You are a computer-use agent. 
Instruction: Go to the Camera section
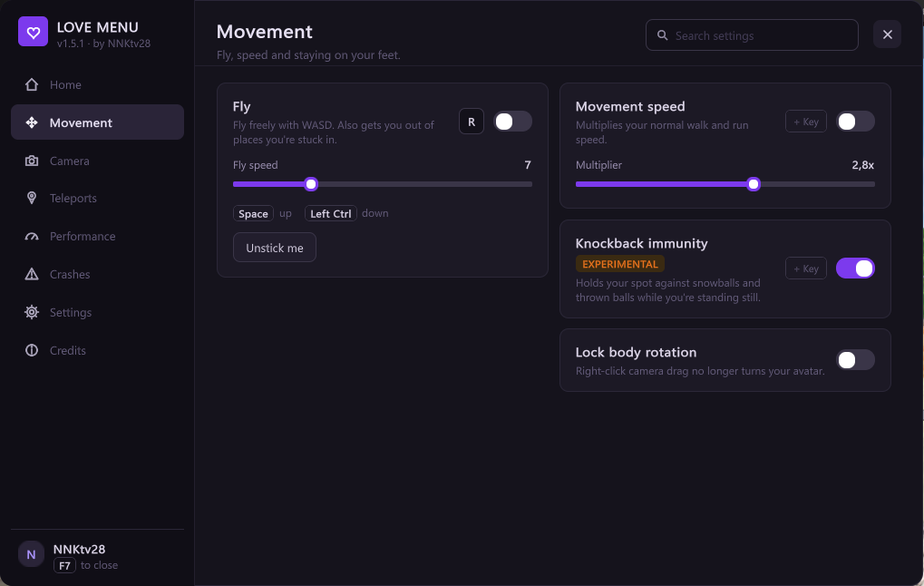point(97,161)
